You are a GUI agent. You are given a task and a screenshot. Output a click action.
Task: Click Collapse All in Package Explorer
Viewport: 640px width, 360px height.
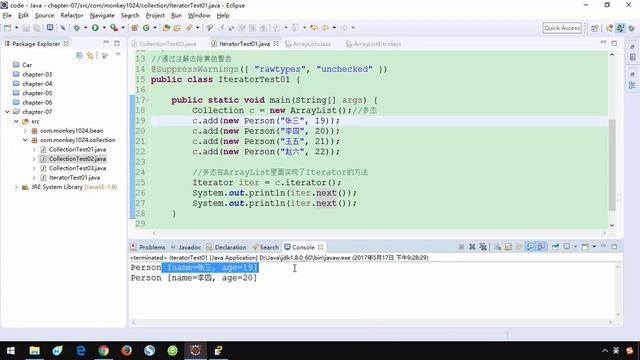[x=80, y=56]
